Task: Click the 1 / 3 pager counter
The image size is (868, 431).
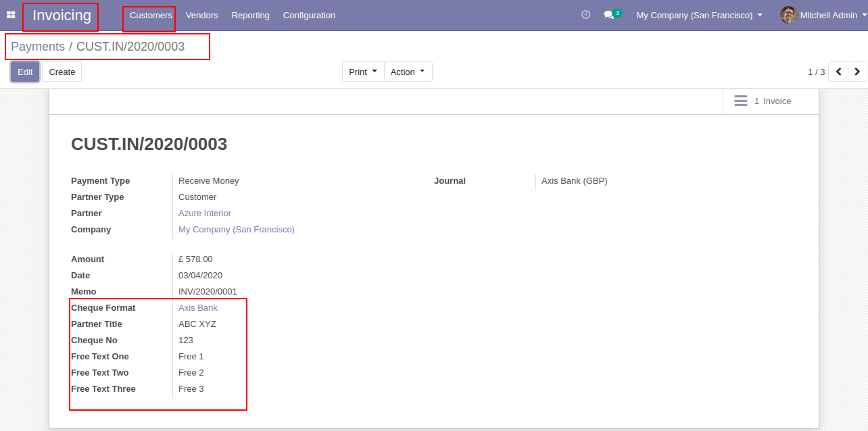Action: pyautogui.click(x=816, y=72)
